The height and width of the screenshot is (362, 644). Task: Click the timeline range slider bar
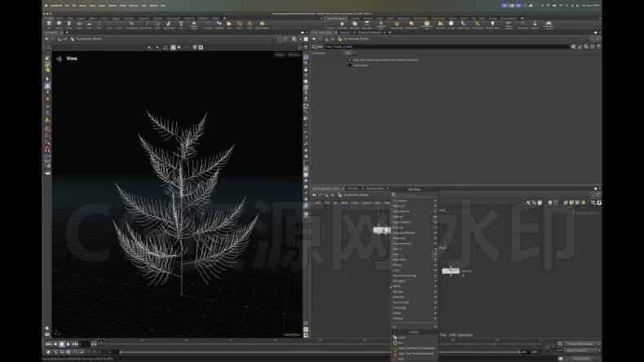coord(320,352)
